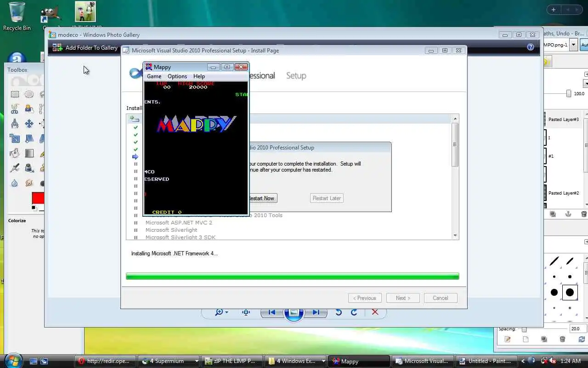Go to next photo in Photo Gallery
Screen dimensions: 588x368
(316, 312)
